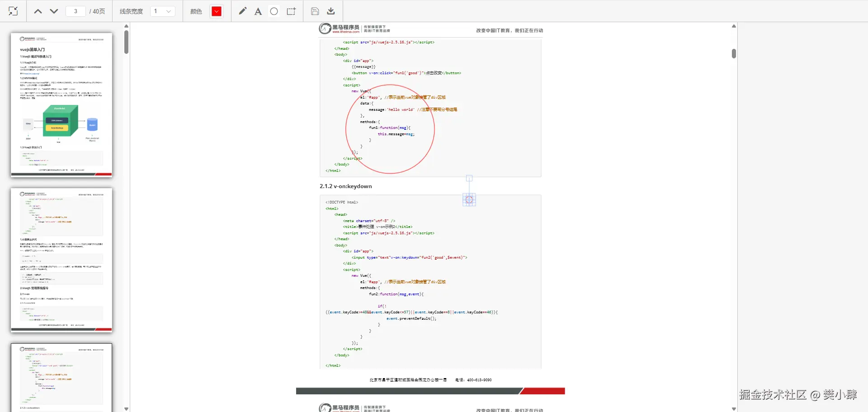Screen dimensions: 868x412
Task: Select the text annotation tool (A)
Action: click(x=258, y=11)
